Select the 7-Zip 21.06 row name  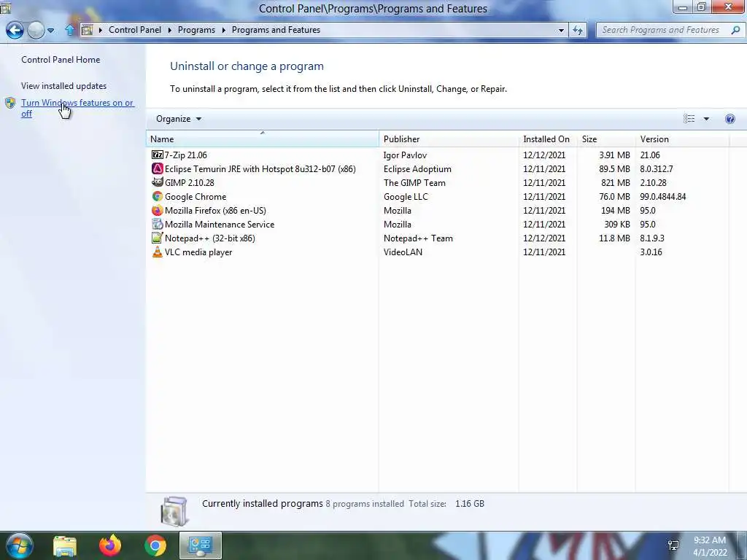(x=186, y=155)
